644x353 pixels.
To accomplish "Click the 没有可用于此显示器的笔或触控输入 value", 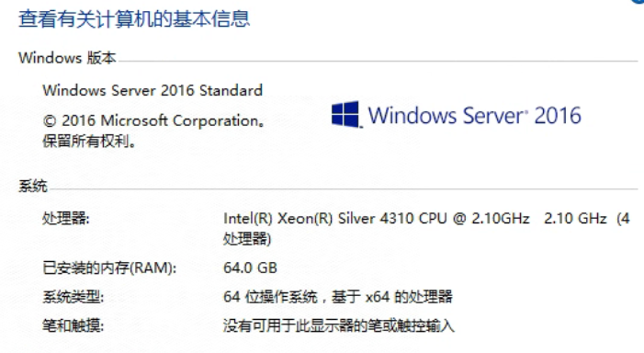I will pyautogui.click(x=339, y=325).
